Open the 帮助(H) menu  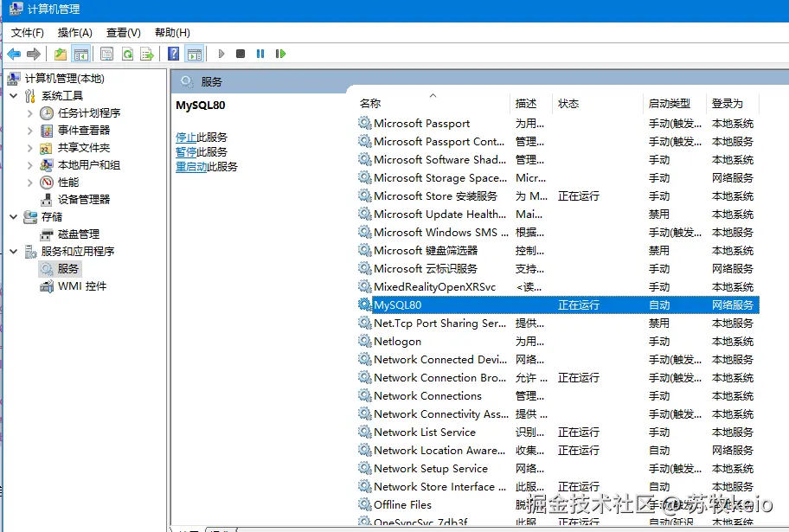tap(172, 33)
